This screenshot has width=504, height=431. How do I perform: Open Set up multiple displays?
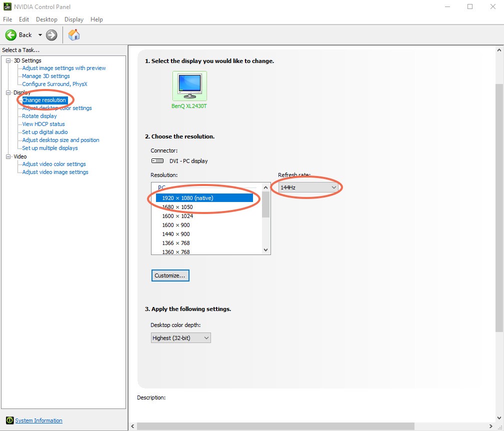(50, 148)
